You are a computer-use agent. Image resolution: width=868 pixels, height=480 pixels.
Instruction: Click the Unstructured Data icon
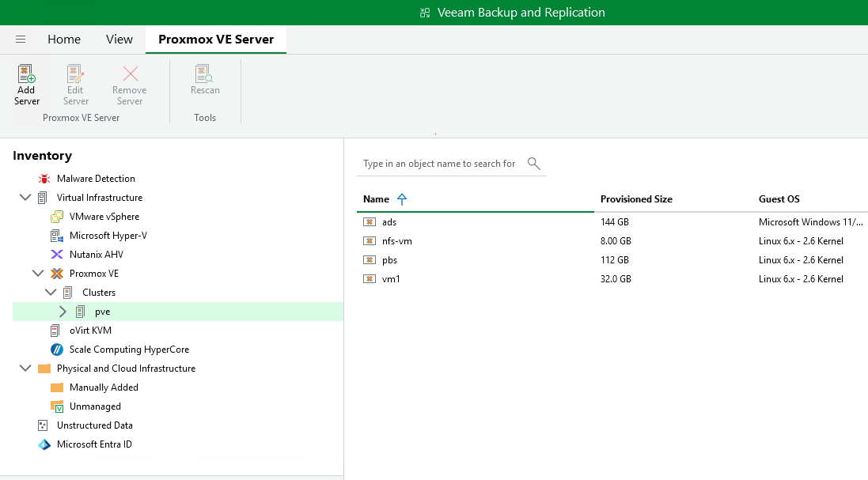click(43, 425)
